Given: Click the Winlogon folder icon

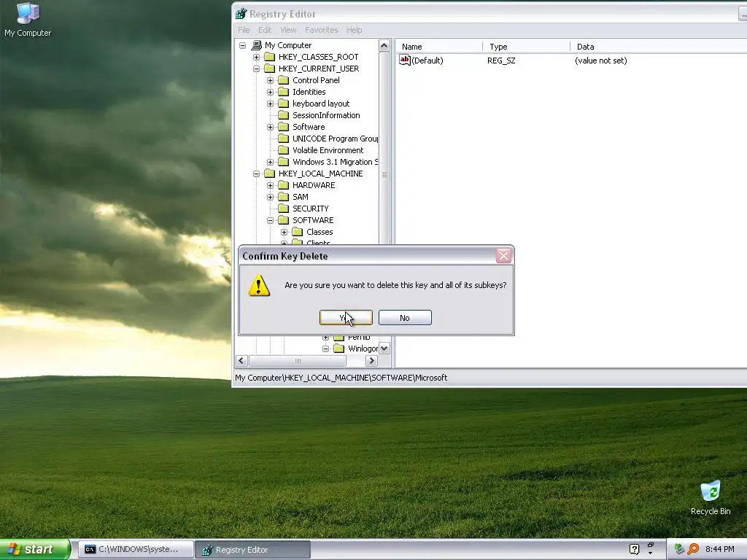Looking at the screenshot, I should (338, 349).
